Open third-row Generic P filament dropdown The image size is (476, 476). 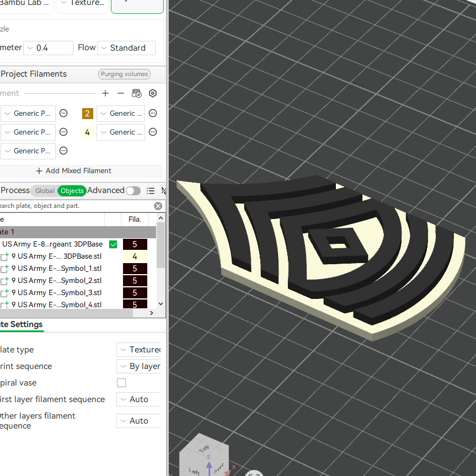coord(28,151)
